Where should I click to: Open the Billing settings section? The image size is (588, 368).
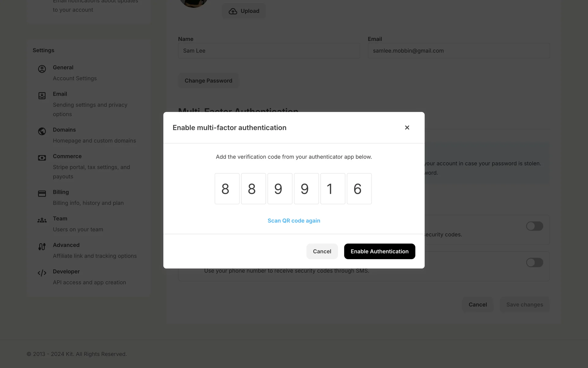click(61, 192)
